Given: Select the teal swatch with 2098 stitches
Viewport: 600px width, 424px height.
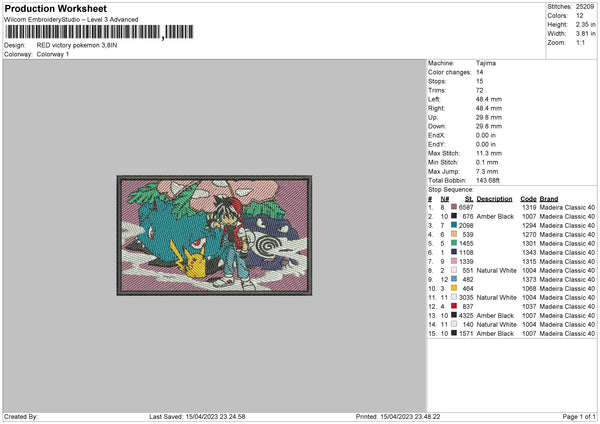Looking at the screenshot, I should [454, 225].
